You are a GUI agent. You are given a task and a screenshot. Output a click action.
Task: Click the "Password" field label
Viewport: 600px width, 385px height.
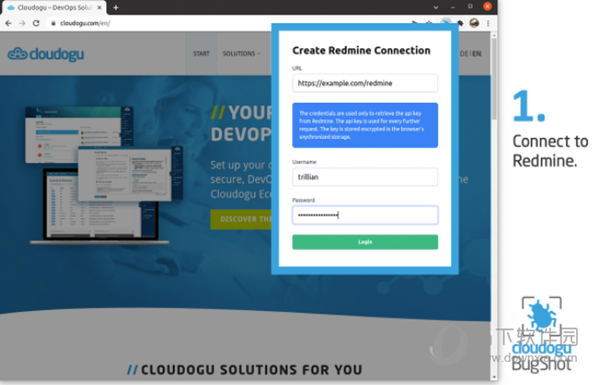[x=303, y=200]
